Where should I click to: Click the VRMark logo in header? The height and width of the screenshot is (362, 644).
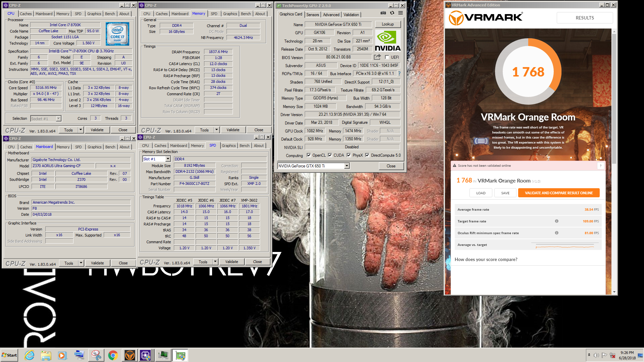pos(486,17)
